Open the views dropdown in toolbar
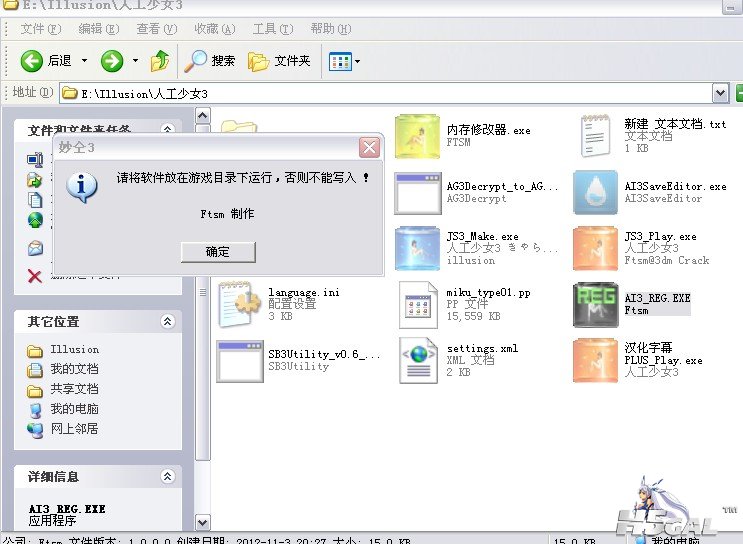Image resolution: width=743 pixels, height=544 pixels. pyautogui.click(x=345, y=61)
